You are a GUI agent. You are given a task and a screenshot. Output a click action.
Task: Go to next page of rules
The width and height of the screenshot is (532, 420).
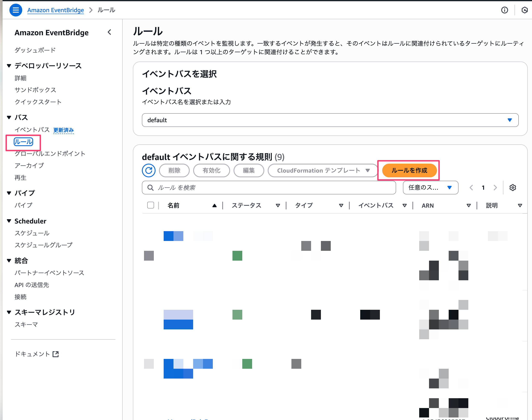(x=495, y=188)
